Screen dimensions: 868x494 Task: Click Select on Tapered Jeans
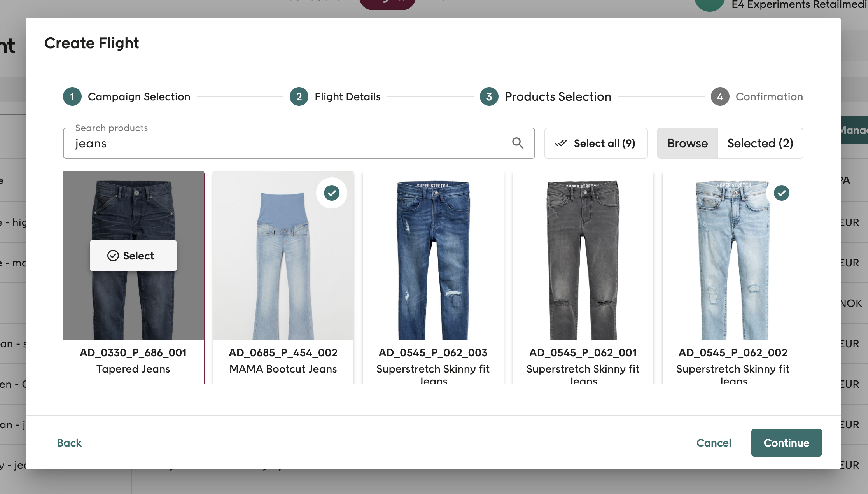133,256
